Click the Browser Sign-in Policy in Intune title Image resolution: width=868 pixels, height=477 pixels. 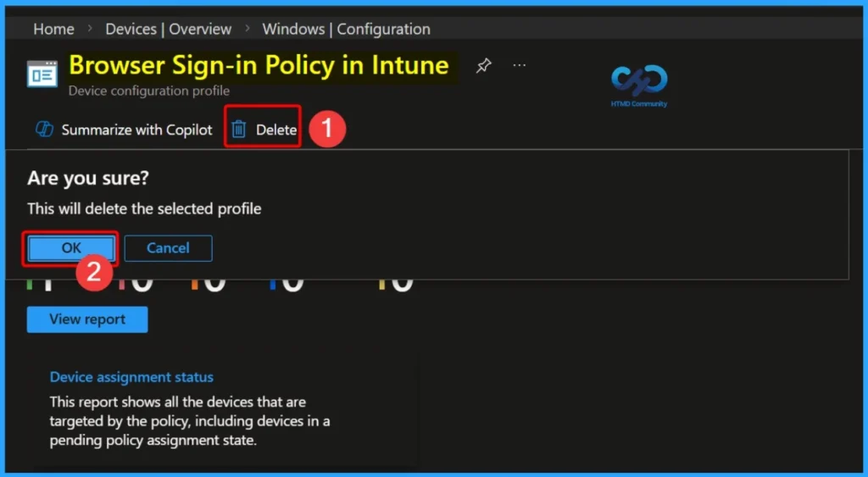coord(259,65)
